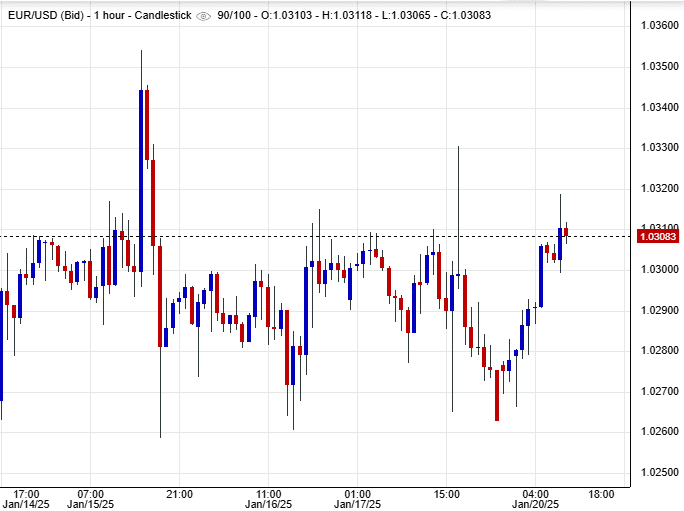Click the 01:00 Jan/17/25 time label

tap(357, 499)
